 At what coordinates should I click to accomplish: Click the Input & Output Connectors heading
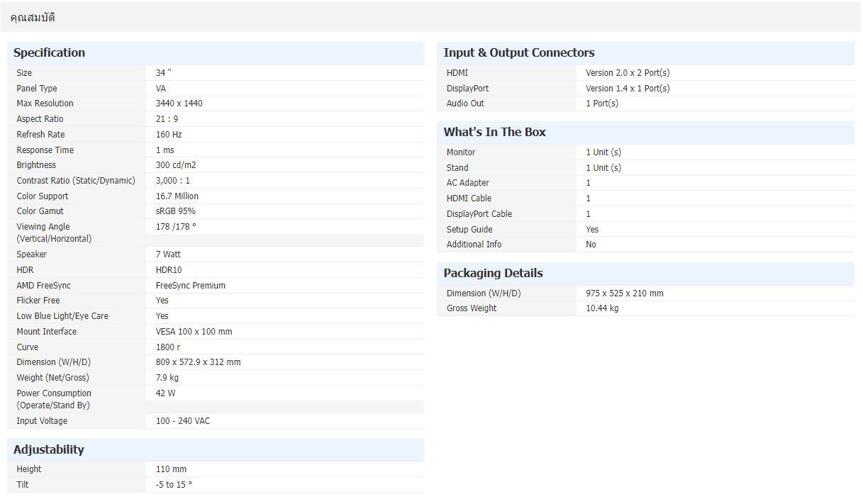(518, 52)
